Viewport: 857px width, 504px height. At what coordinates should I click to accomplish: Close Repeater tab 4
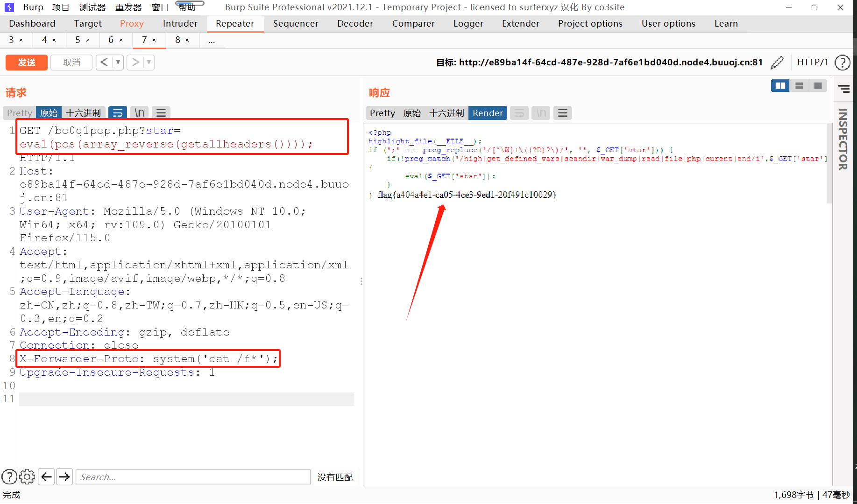pos(54,40)
